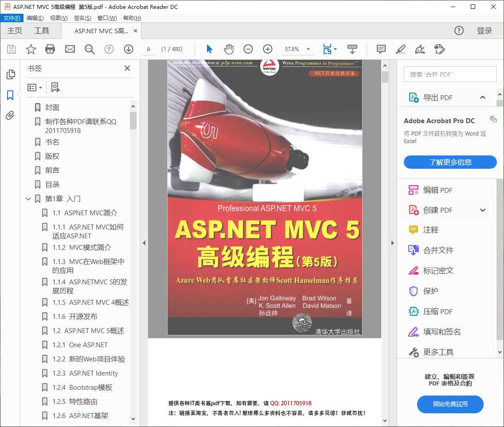Click the 開始免費試用 button
The width and height of the screenshot is (504, 427).
click(450, 404)
